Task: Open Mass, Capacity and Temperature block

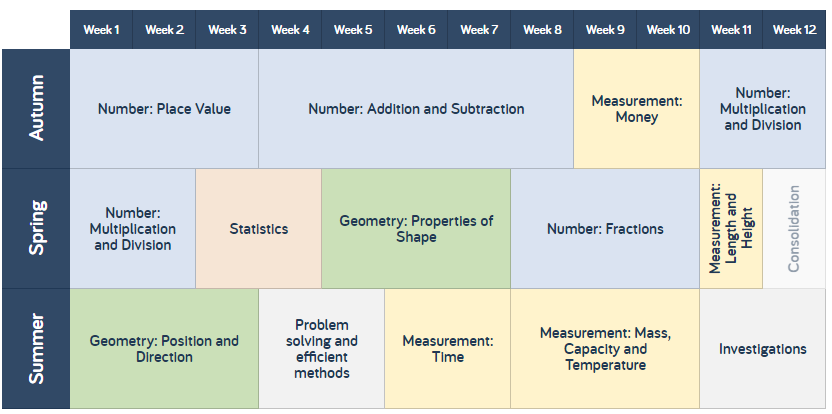Action: (605, 349)
